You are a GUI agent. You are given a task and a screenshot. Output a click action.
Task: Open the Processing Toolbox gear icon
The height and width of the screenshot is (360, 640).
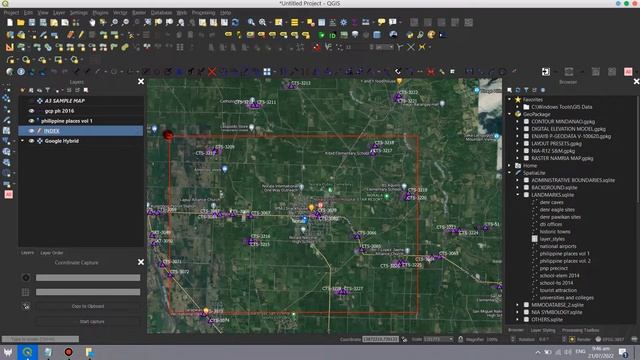click(344, 22)
